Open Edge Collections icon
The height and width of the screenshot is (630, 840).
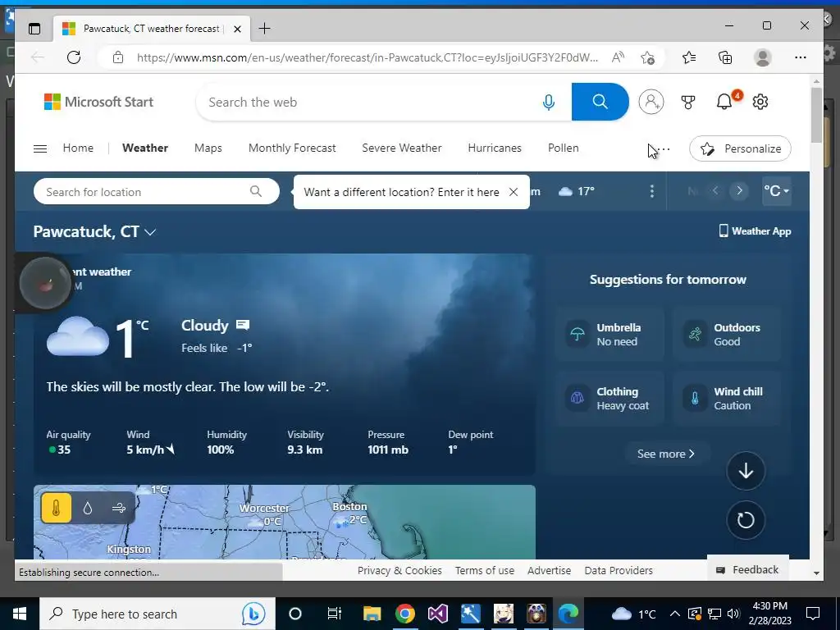[725, 57]
